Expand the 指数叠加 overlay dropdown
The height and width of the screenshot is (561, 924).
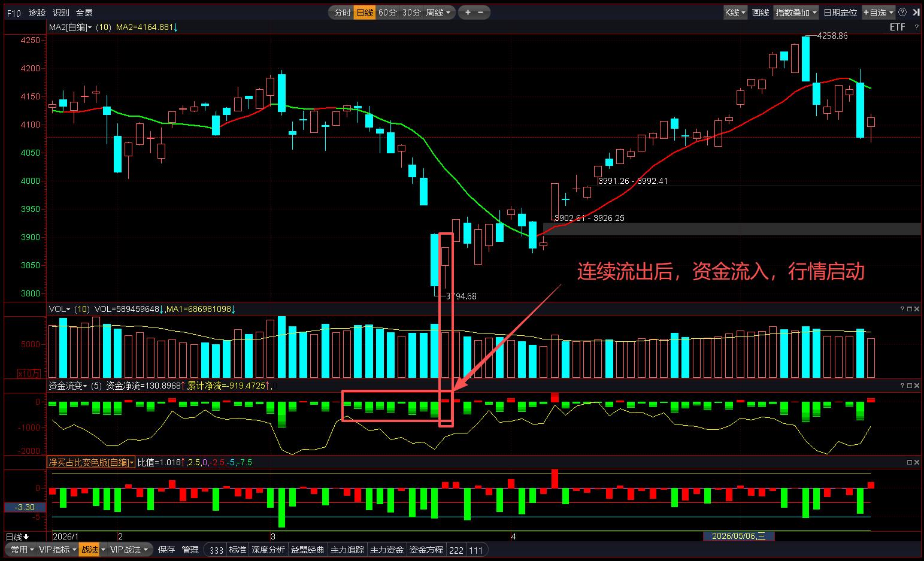[796, 13]
